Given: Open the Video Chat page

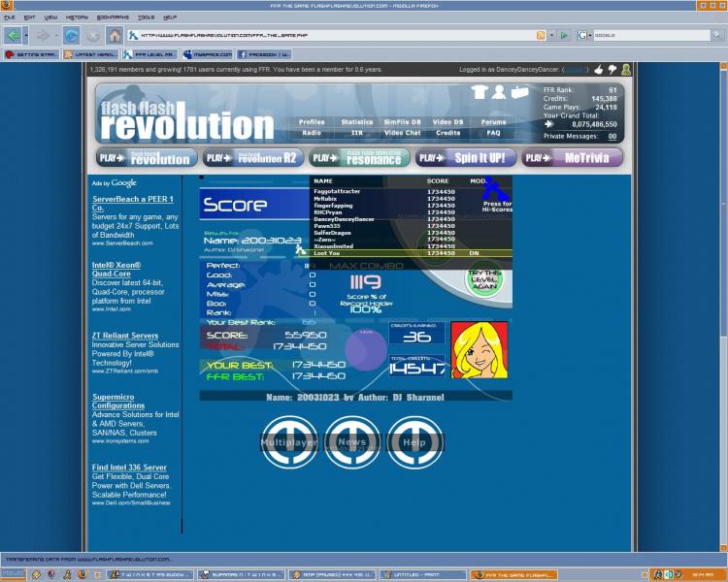Looking at the screenshot, I should point(402,133).
